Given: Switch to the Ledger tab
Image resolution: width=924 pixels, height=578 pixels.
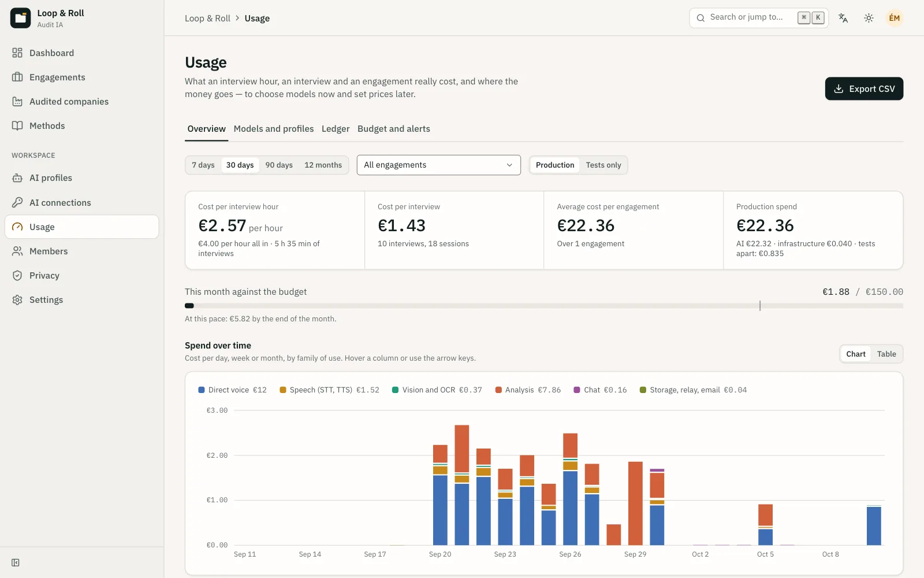Looking at the screenshot, I should 336,129.
